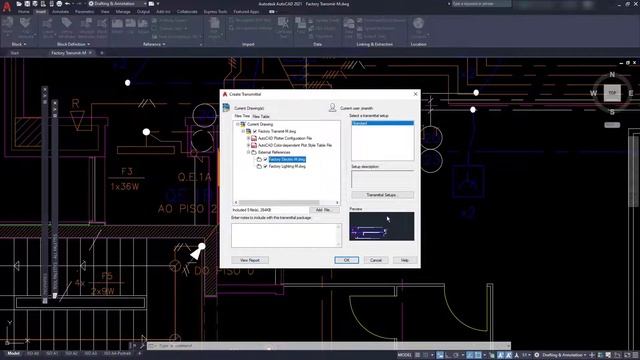Click the Undo arrow in quick access toolbar
The width and height of the screenshot is (640, 360).
coord(67,4)
